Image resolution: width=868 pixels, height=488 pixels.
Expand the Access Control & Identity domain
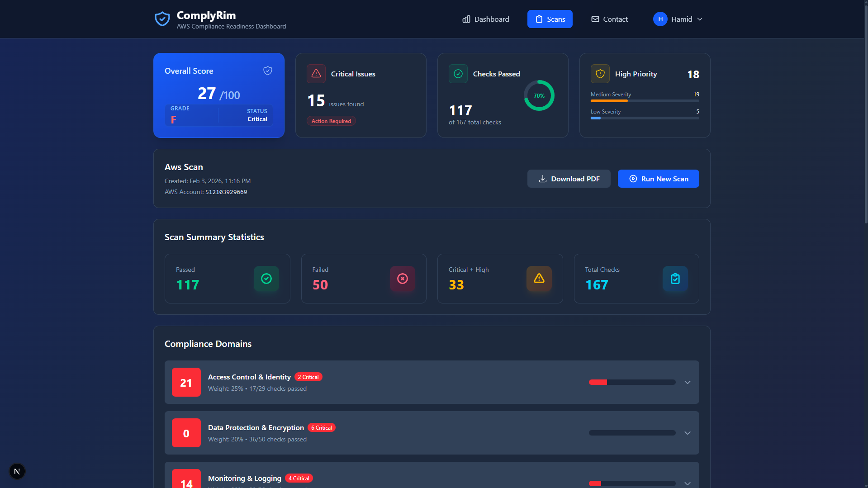coord(687,382)
